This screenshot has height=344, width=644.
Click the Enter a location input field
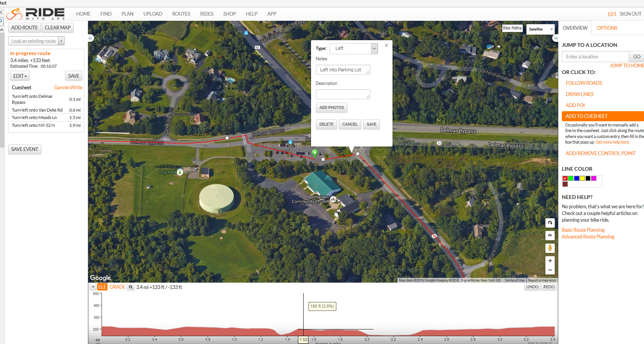click(x=595, y=57)
